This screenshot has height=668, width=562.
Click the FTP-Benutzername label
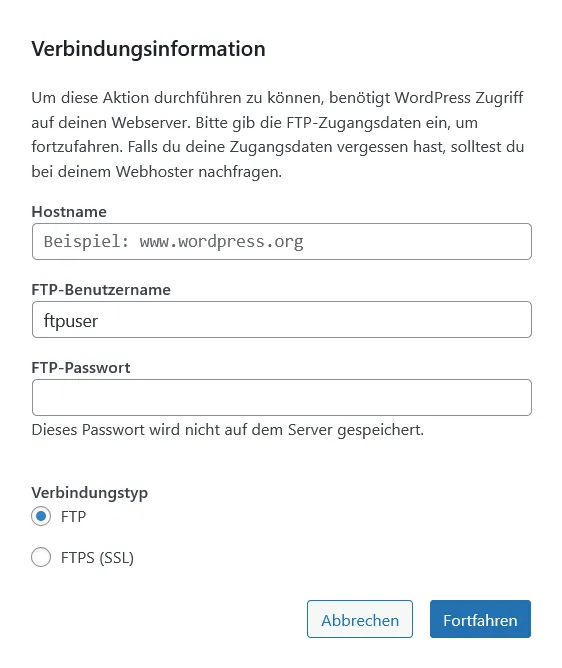click(101, 290)
